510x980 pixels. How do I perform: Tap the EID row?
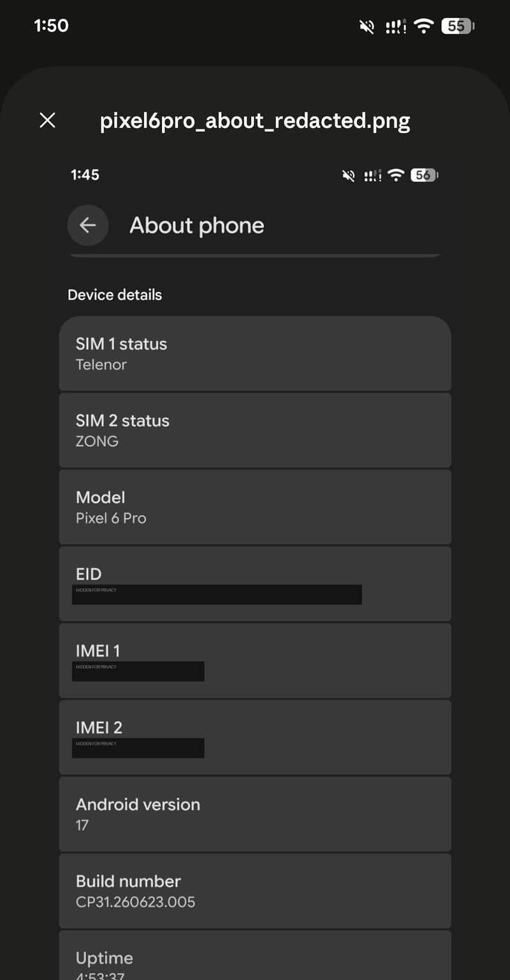(255, 584)
